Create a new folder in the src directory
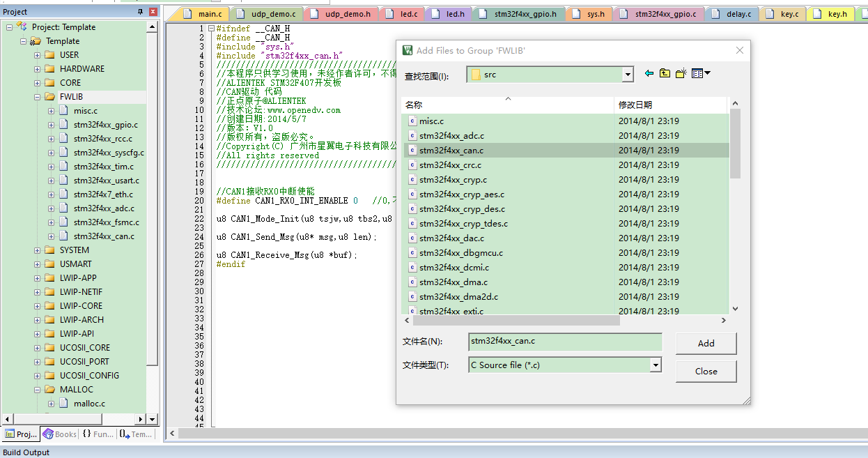This screenshot has width=868, height=458. (681, 72)
